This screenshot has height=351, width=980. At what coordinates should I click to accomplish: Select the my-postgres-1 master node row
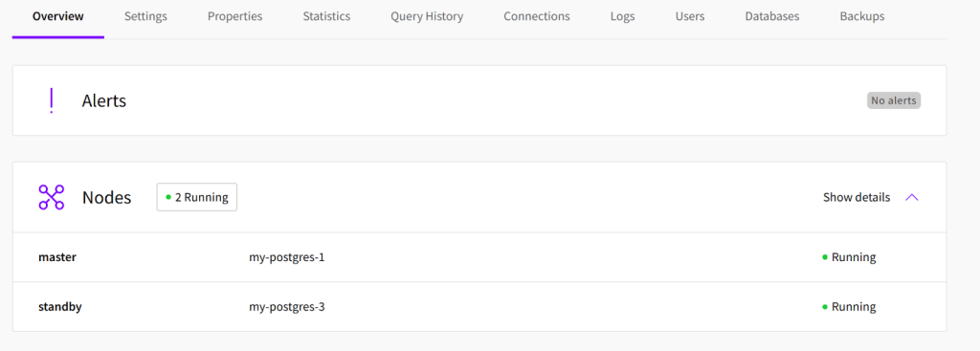click(x=479, y=257)
